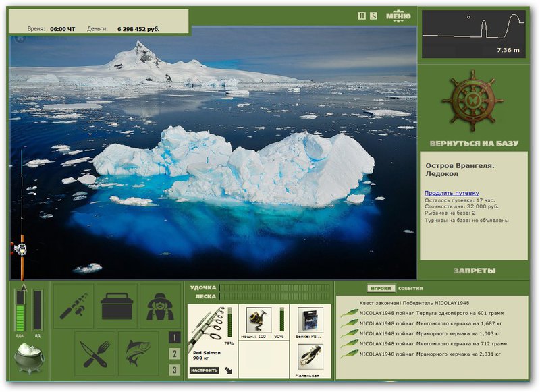
Task: Click the catch message for 712 грамм
Action: click(x=433, y=343)
